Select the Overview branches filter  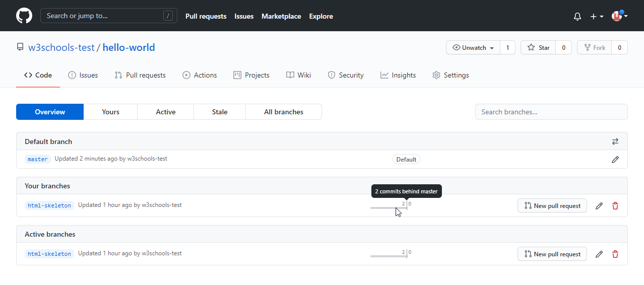(50, 112)
